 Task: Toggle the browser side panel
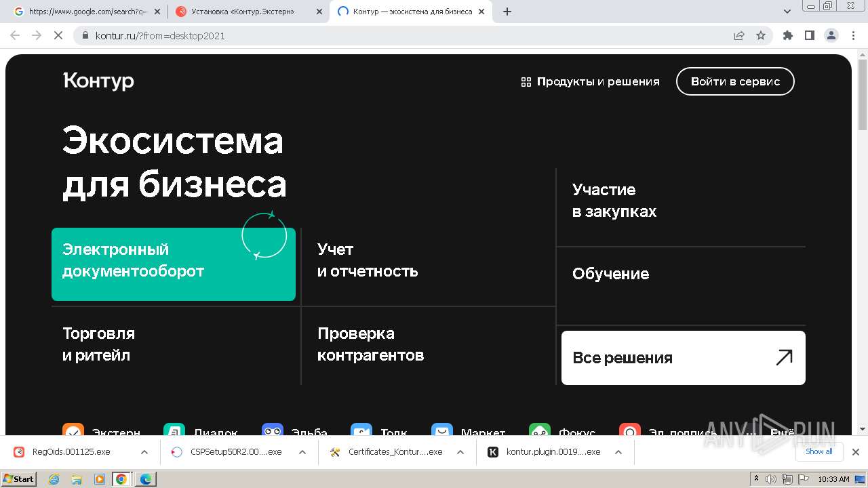pos(809,35)
